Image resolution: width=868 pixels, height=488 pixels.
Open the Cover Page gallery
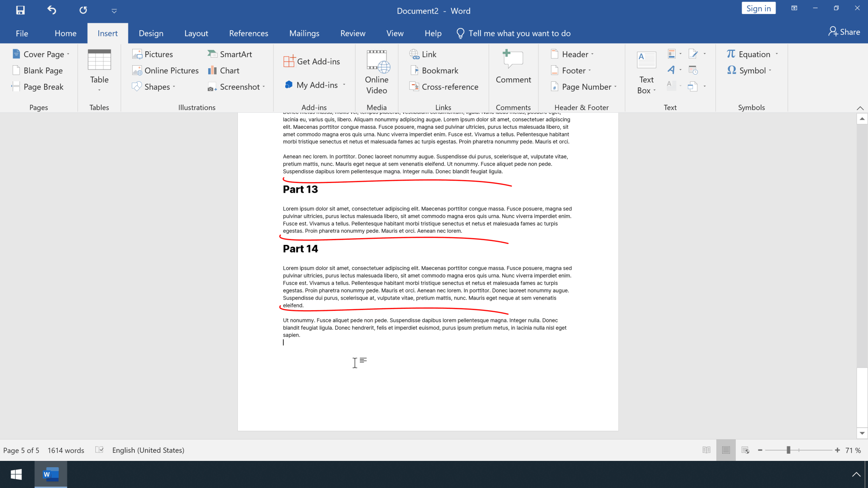point(41,54)
